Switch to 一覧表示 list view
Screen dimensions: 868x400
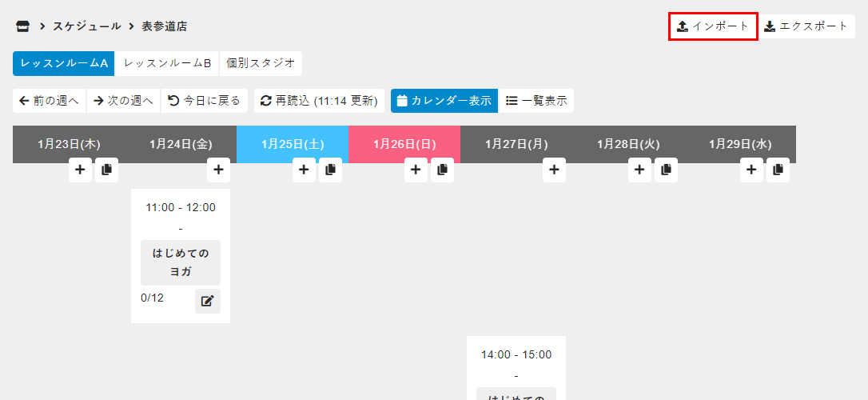(536, 101)
